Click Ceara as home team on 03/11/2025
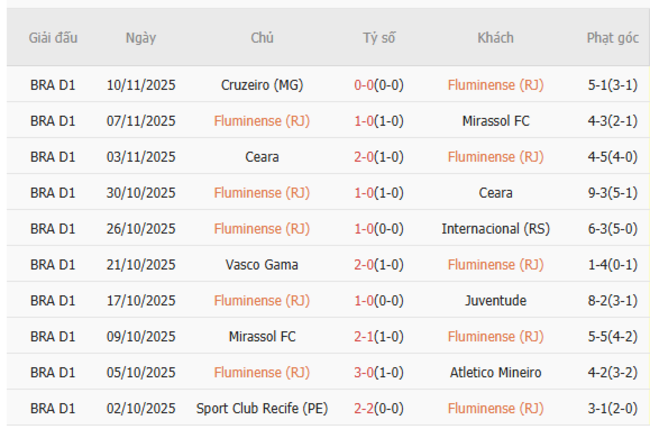The width and height of the screenshot is (650, 429). coord(262,157)
